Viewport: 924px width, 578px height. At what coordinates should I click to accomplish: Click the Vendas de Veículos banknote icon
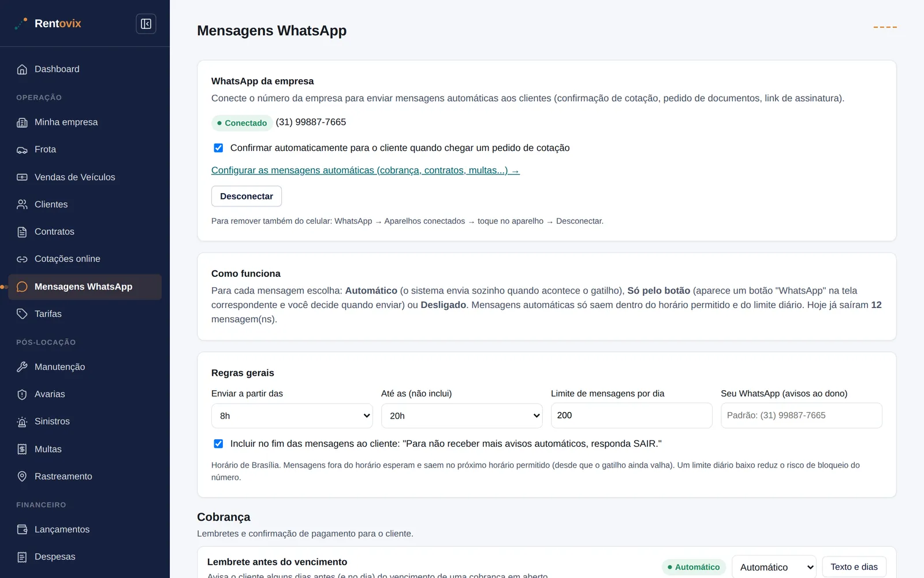(x=22, y=177)
